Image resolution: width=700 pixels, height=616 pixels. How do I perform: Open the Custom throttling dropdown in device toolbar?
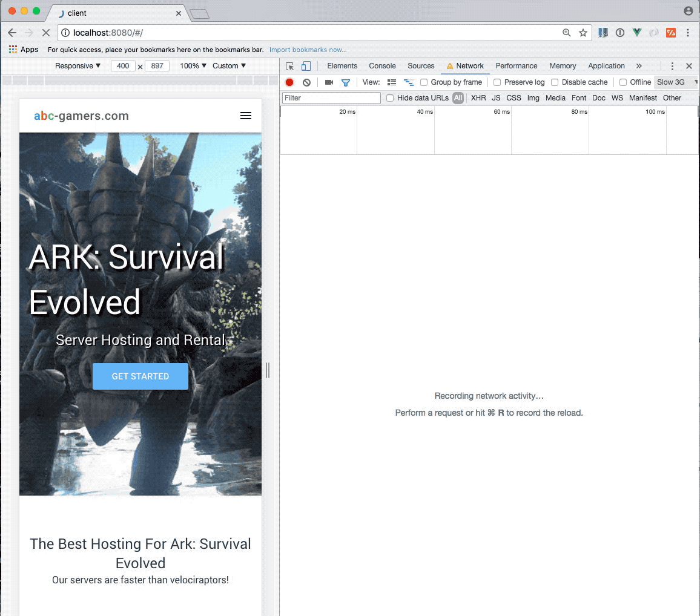click(x=229, y=65)
